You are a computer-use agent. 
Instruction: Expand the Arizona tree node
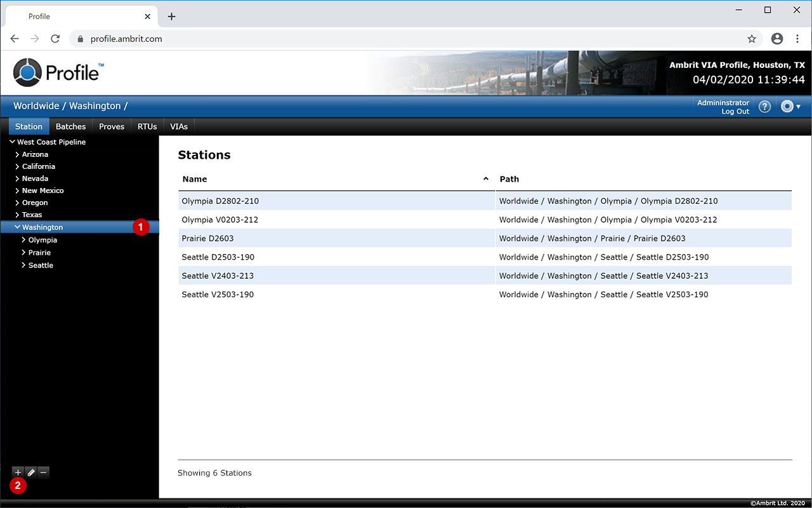click(x=18, y=154)
